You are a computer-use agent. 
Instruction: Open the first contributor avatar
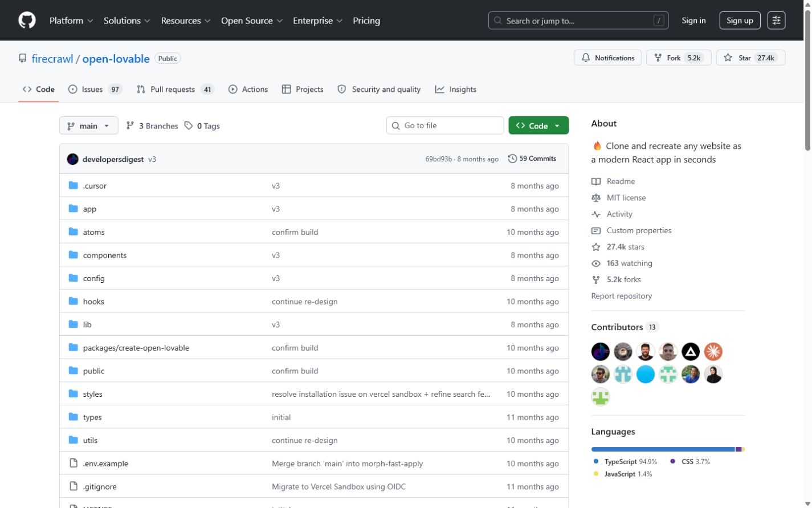coord(601,352)
